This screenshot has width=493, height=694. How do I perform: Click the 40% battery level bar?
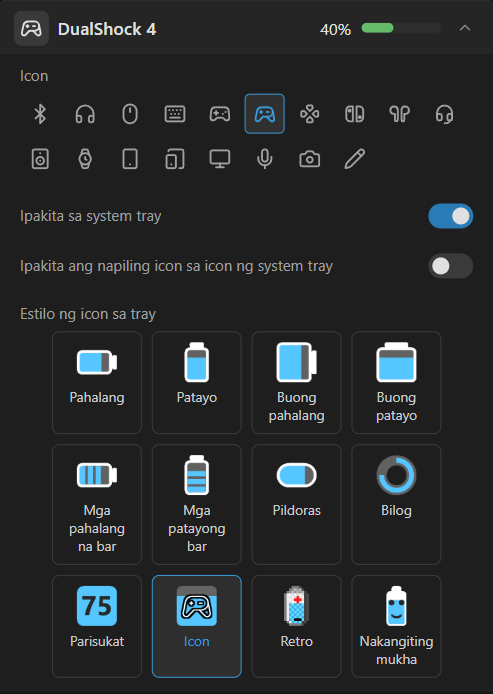401,28
